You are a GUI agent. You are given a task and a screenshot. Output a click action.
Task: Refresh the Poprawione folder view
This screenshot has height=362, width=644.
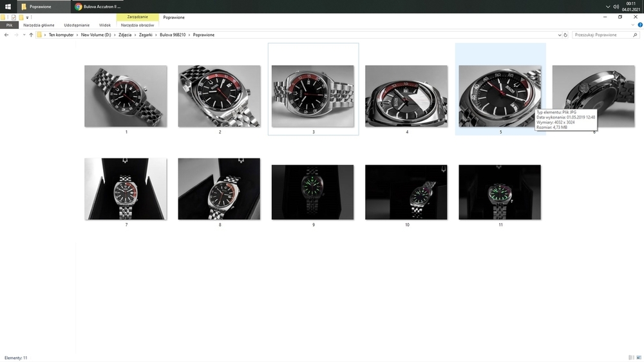pyautogui.click(x=565, y=35)
